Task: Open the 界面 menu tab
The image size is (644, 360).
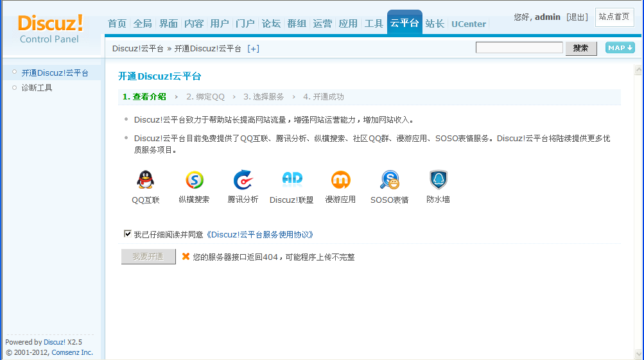Action: (x=168, y=24)
